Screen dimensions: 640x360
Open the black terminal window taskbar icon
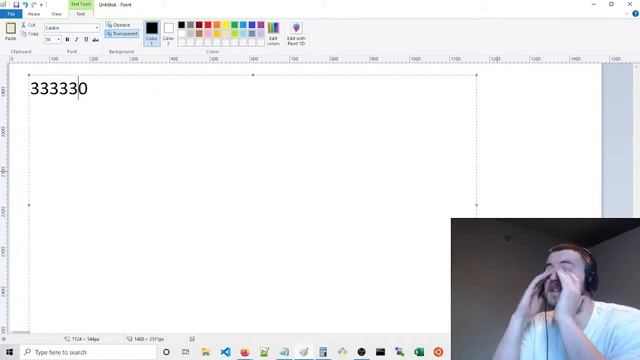click(380, 352)
